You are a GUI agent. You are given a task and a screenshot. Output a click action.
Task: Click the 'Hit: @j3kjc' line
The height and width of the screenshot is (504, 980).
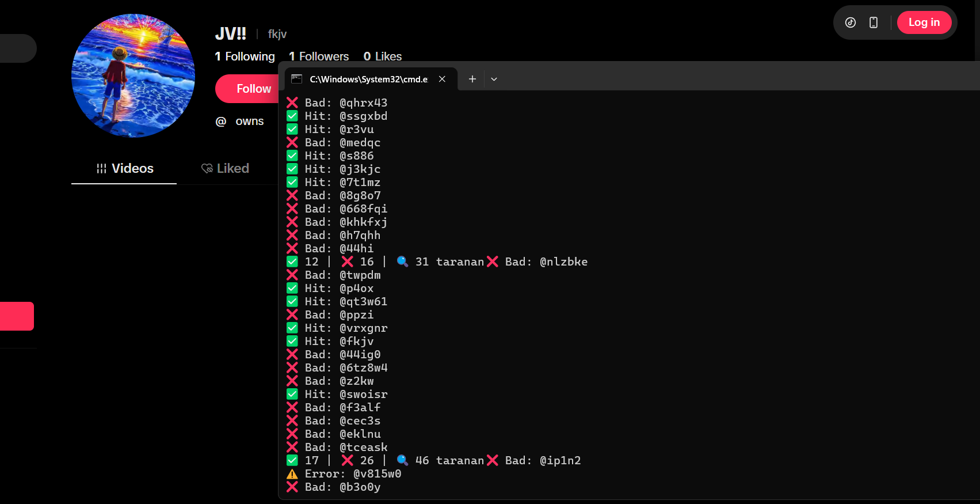[x=334, y=169]
